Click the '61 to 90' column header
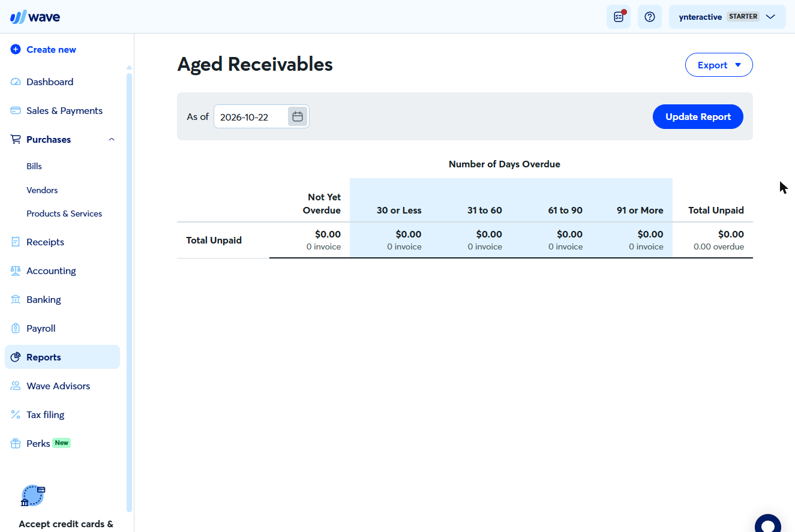The image size is (795, 532). [565, 211]
